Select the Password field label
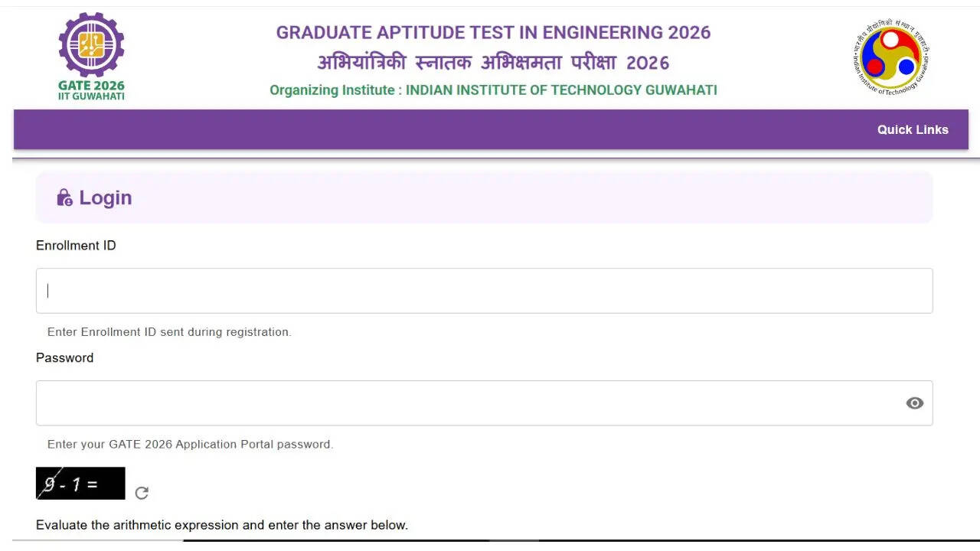The height and width of the screenshot is (551, 980). pos(64,358)
